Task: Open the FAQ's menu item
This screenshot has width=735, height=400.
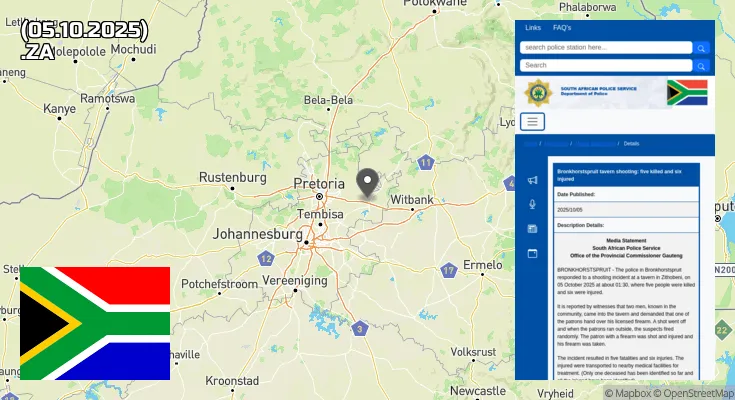Action: tap(562, 28)
